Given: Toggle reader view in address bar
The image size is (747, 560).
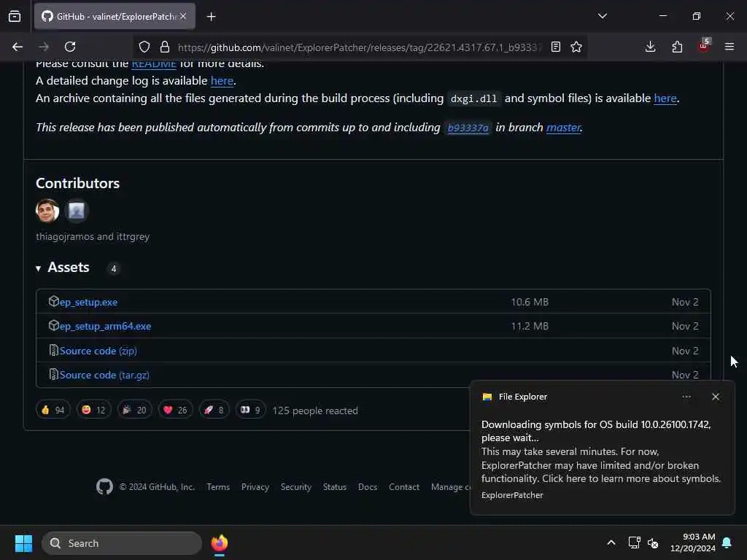Looking at the screenshot, I should (x=555, y=47).
